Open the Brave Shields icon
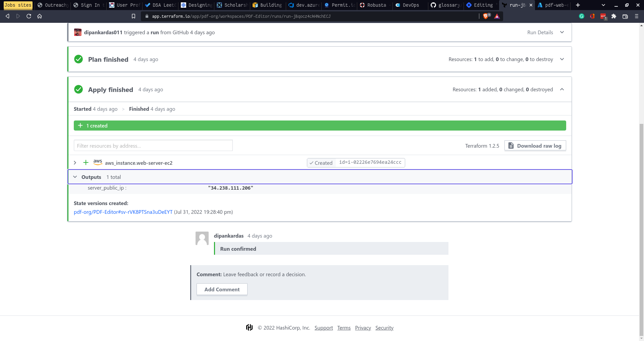 click(486, 16)
